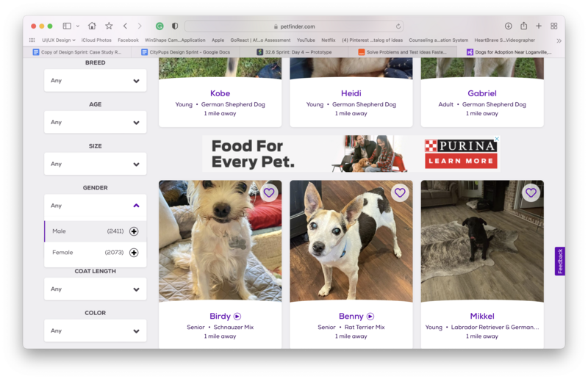Open the Color filter dropdown
The image size is (588, 379).
coord(96,331)
